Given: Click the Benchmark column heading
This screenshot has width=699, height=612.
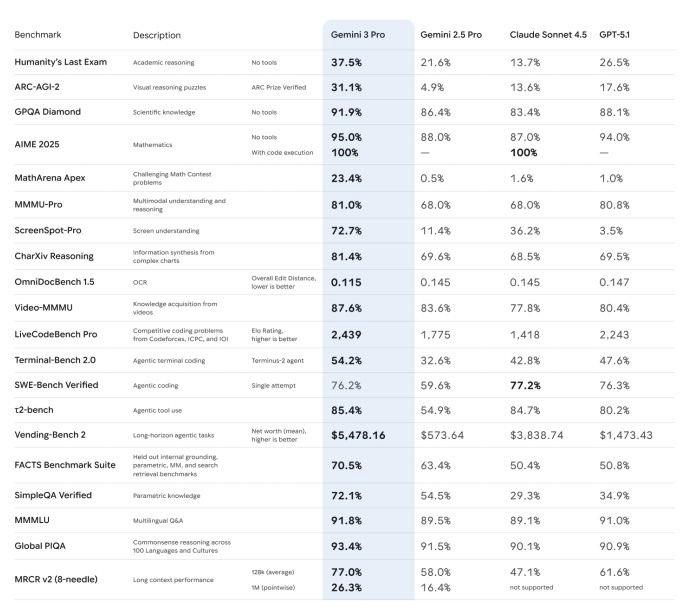Looking at the screenshot, I should [x=39, y=35].
